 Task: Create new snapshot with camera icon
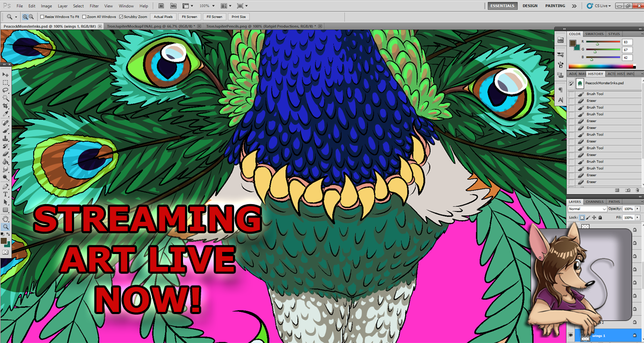[x=628, y=190]
